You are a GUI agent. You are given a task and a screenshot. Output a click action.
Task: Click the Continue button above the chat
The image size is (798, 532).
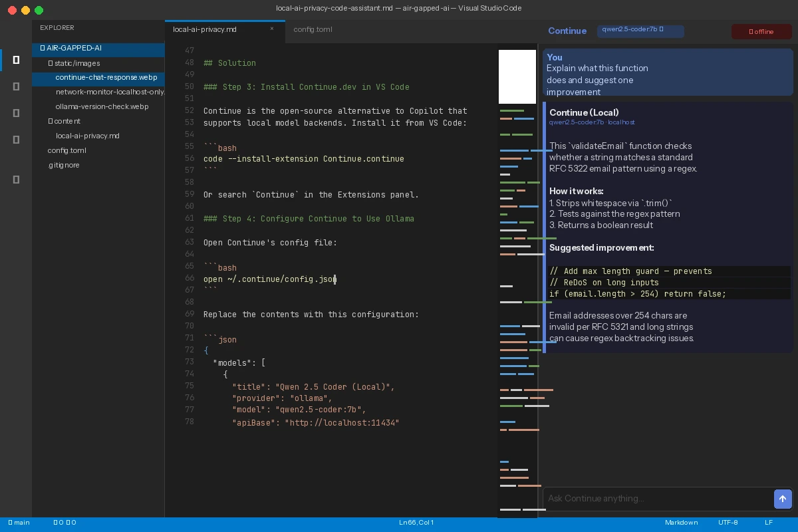click(x=567, y=31)
